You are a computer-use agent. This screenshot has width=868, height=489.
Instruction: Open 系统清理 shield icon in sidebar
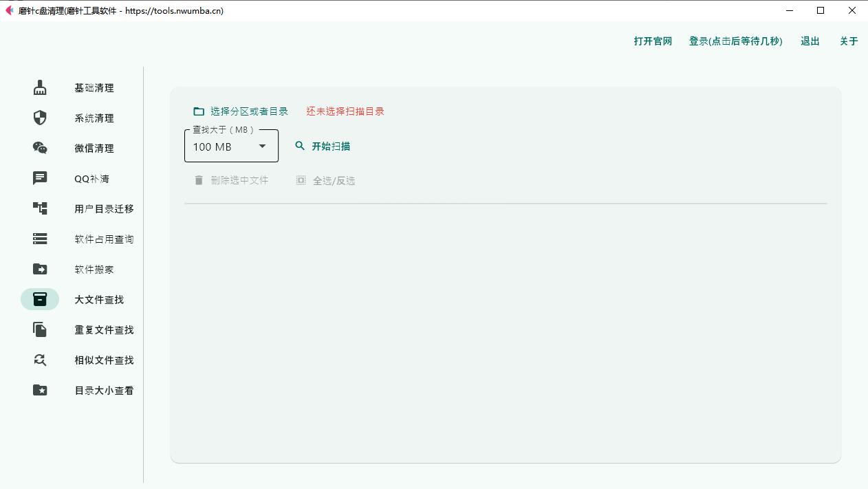point(39,118)
